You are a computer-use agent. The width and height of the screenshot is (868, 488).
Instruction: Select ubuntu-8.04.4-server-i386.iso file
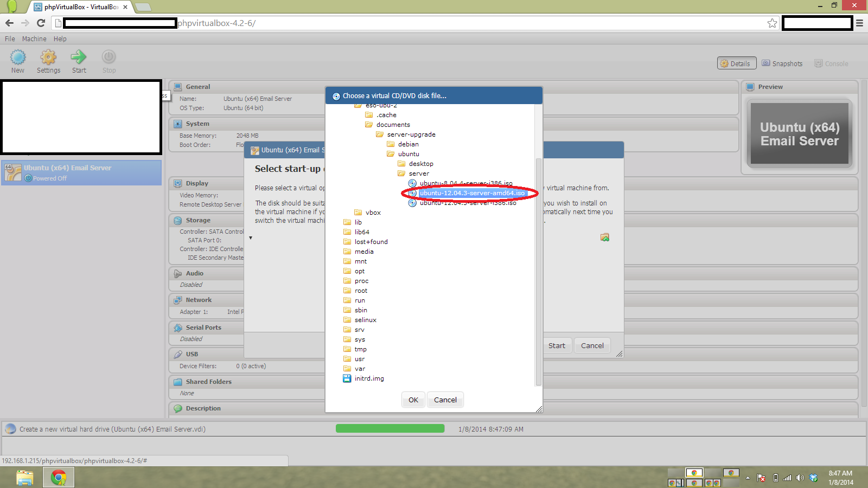(x=465, y=183)
